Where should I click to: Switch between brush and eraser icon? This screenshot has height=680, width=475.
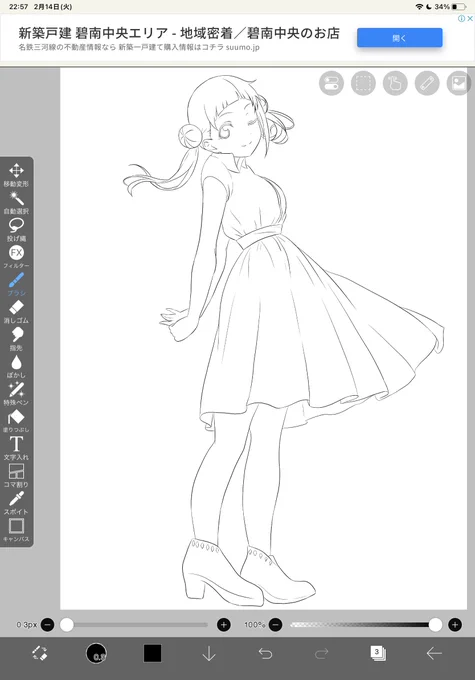click(40, 654)
